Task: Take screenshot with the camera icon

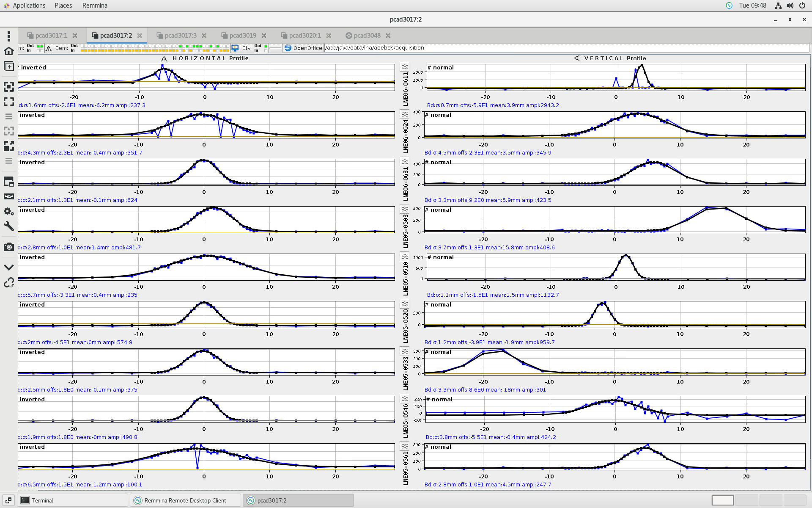Action: pos(9,247)
